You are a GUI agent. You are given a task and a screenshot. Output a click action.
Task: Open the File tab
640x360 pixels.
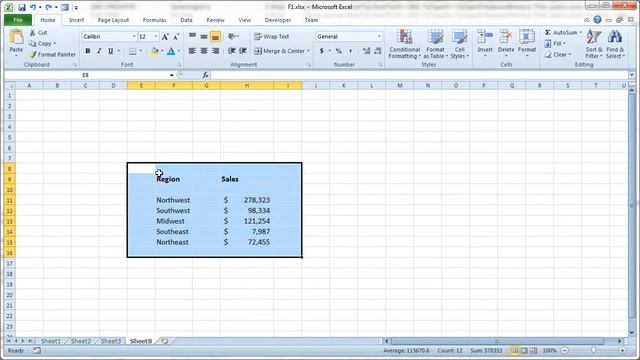pos(18,20)
